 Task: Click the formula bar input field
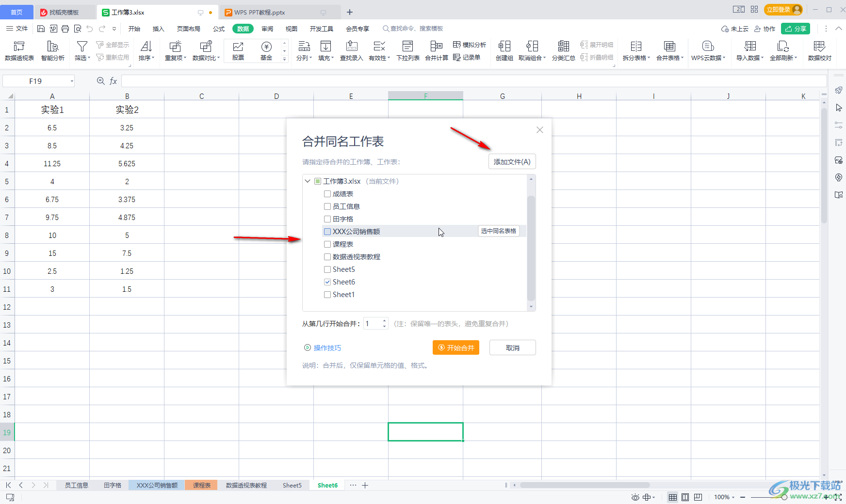coord(474,81)
